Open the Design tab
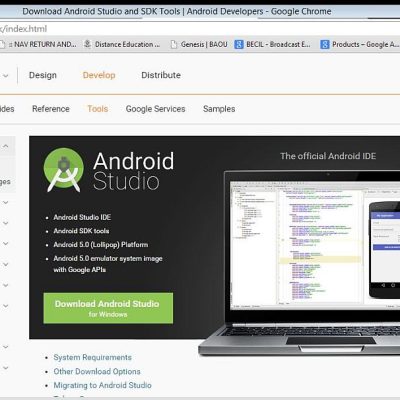Viewport: 400px width, 400px height. (x=43, y=75)
